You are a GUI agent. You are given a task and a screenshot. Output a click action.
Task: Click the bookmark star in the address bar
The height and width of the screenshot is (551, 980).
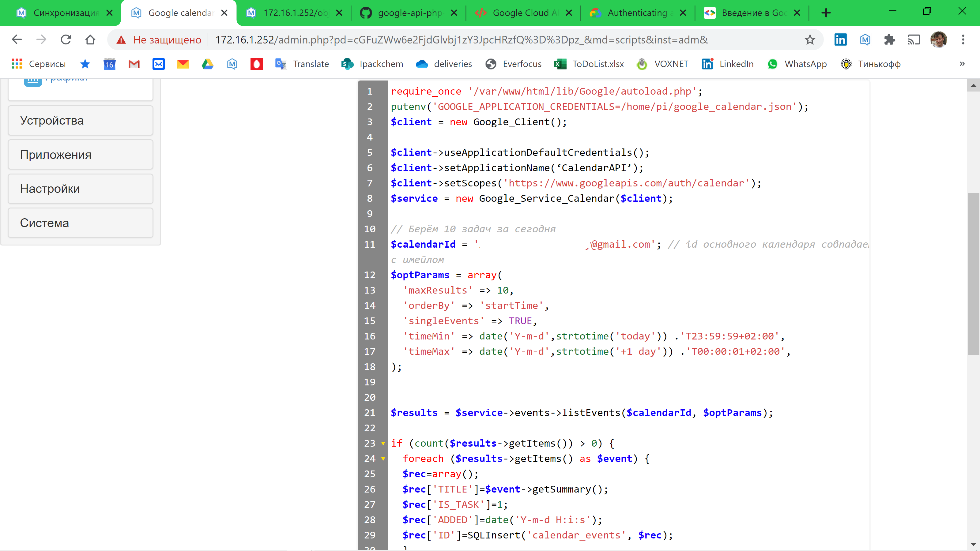pyautogui.click(x=810, y=39)
